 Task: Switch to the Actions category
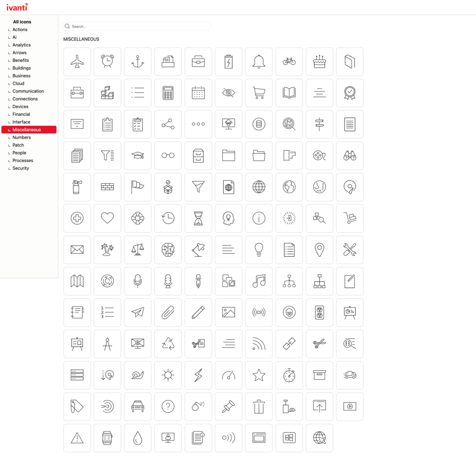coord(20,29)
